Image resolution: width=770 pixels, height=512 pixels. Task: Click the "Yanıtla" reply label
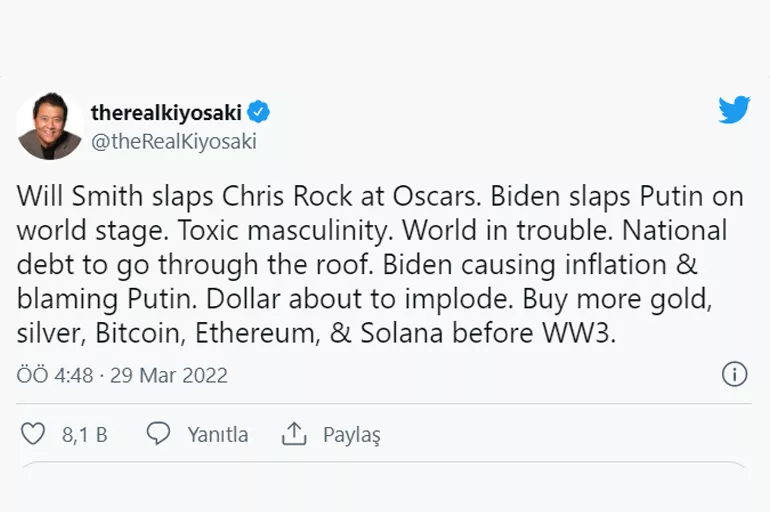pyautogui.click(x=217, y=435)
